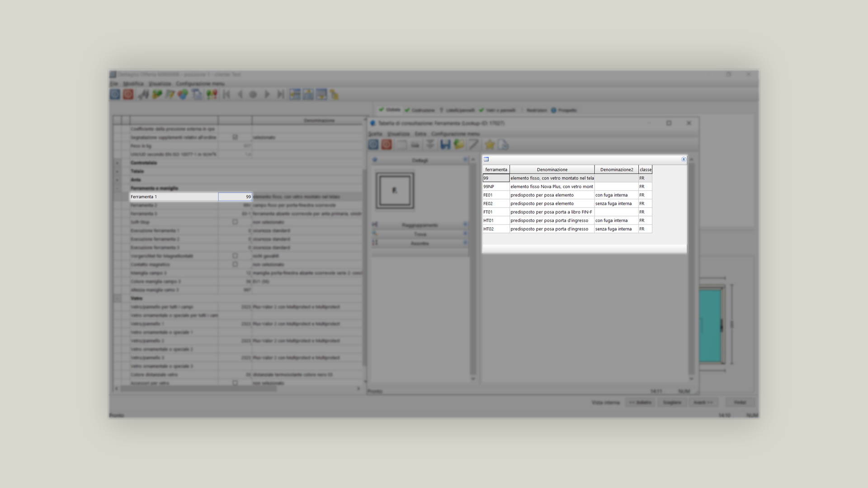Expand the Dettagli panel header
This screenshot has height=488, width=868.
click(x=420, y=160)
